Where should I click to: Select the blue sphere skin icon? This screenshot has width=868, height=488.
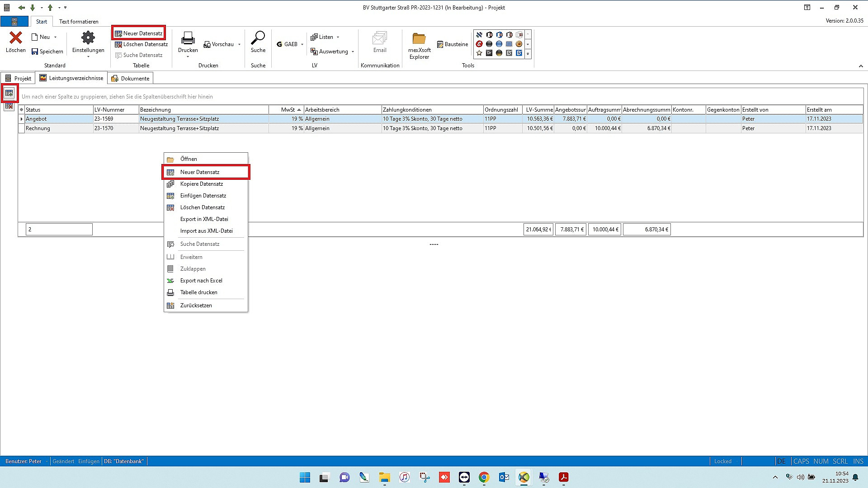(499, 44)
